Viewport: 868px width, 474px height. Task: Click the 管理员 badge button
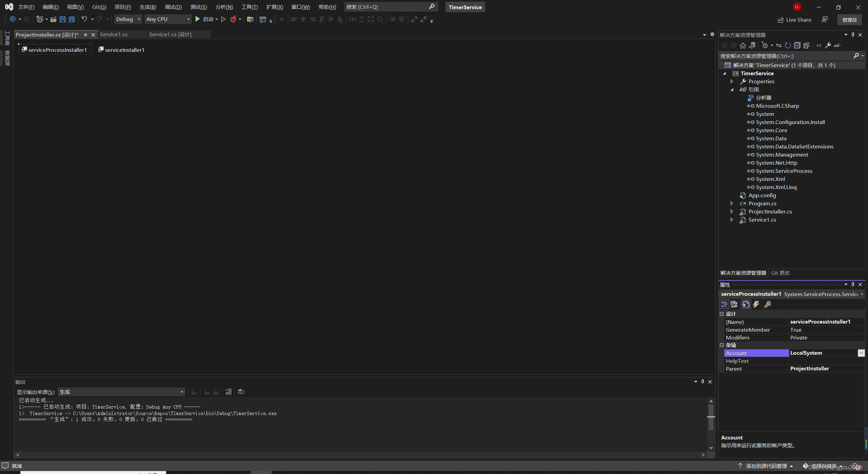(x=849, y=20)
